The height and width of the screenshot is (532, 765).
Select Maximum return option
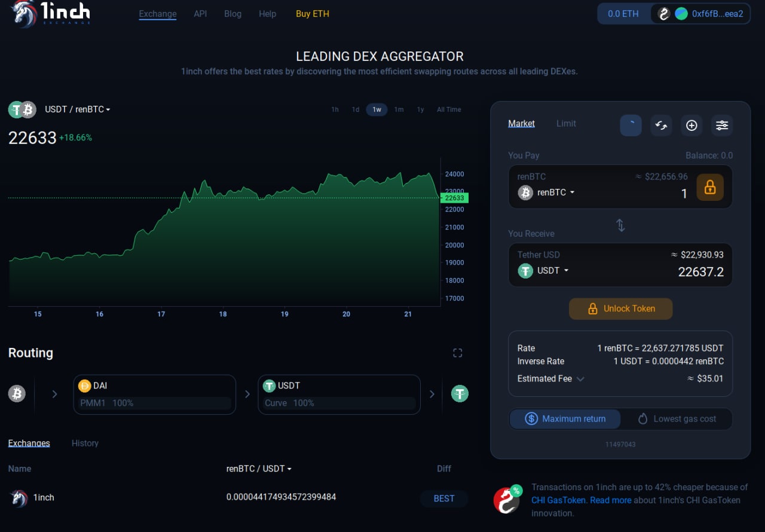point(565,419)
